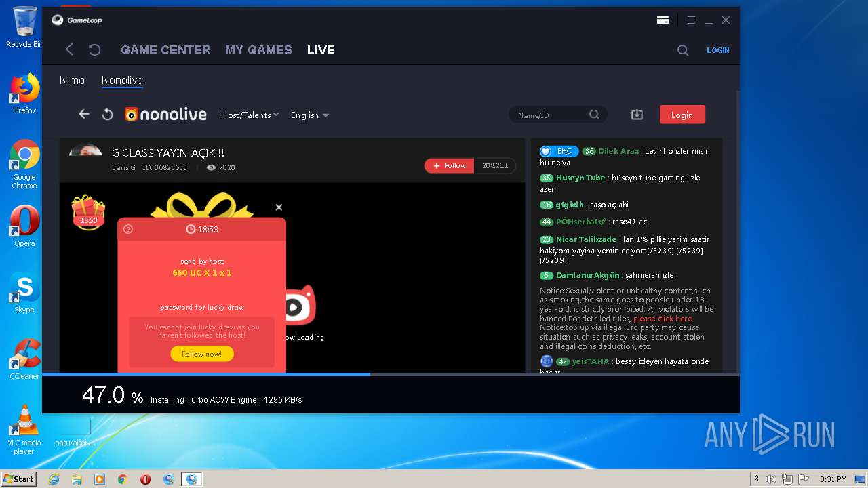The width and height of the screenshot is (868, 488).
Task: Open CCleaner desktop shortcut
Action: (x=24, y=359)
